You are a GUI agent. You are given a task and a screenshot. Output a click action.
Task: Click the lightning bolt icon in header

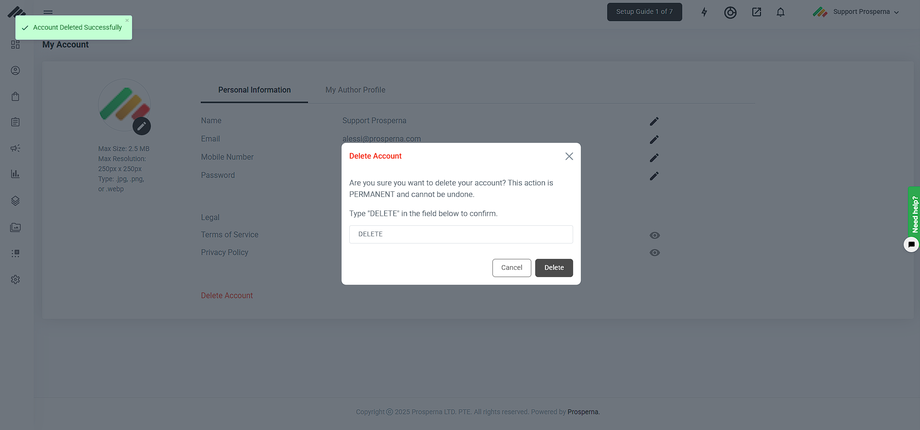[x=704, y=12]
